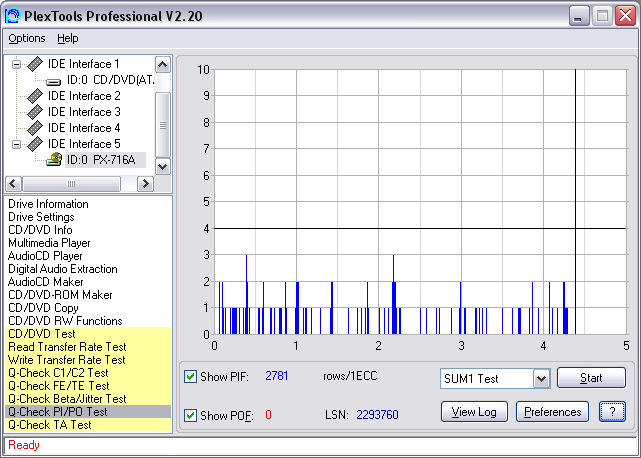Select Write Transfer Rate Test
641x458 pixels.
point(88,360)
